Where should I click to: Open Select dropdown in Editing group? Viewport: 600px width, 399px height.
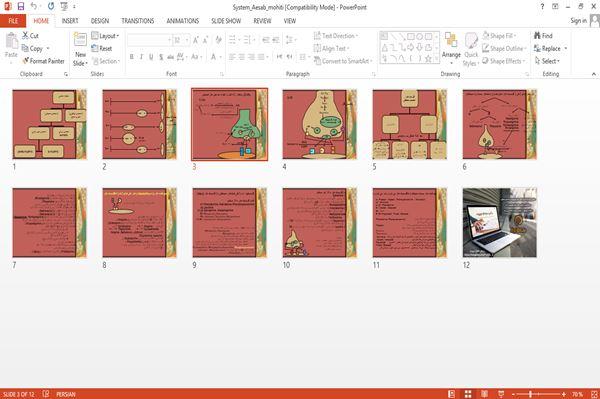point(547,61)
